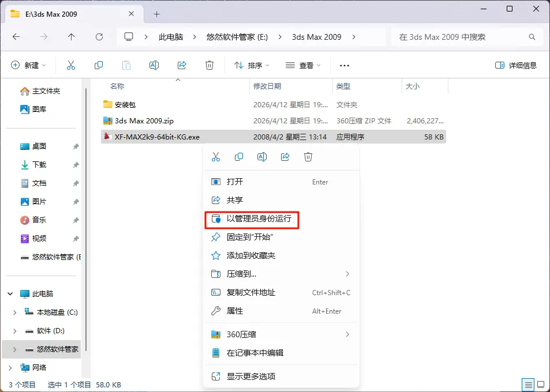Image resolution: width=550 pixels, height=392 pixels.
Task: Switch to large thumbnails view icon
Action: point(541,385)
